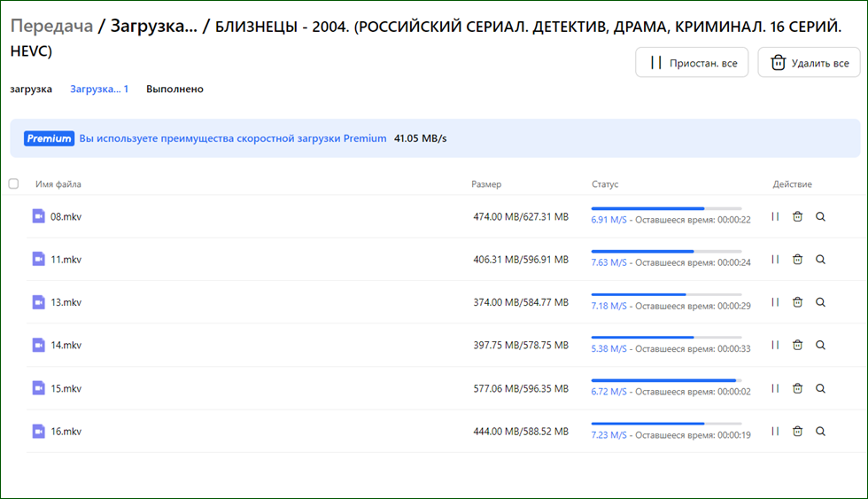
Task: Click size 474.00 MB/627.31 MB
Action: click(521, 216)
